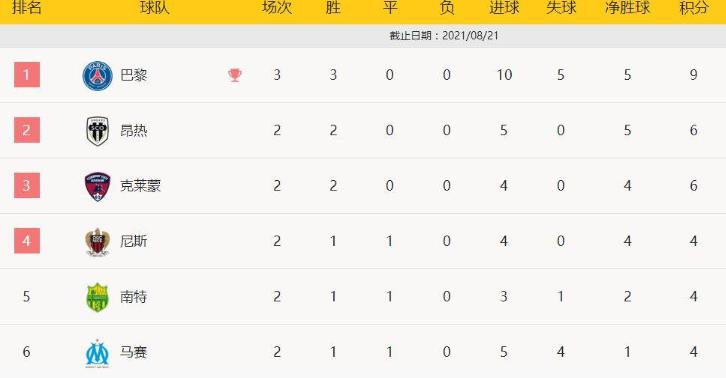Click the Angers SCO team crest
This screenshot has height=378, width=726.
click(97, 131)
